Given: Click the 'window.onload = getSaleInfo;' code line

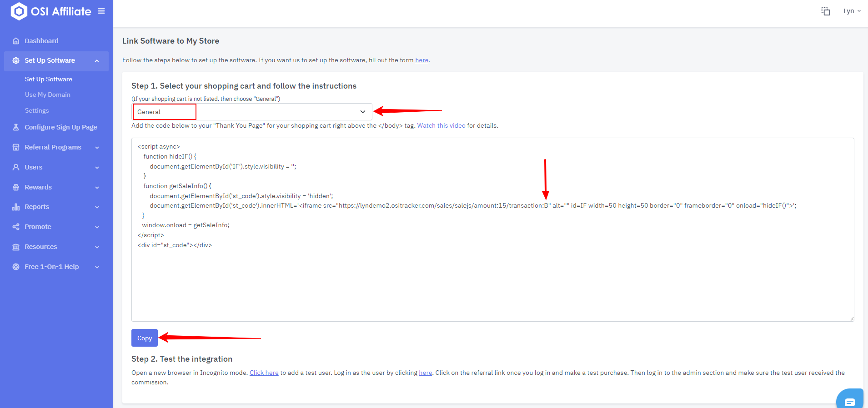Looking at the screenshot, I should pos(186,225).
